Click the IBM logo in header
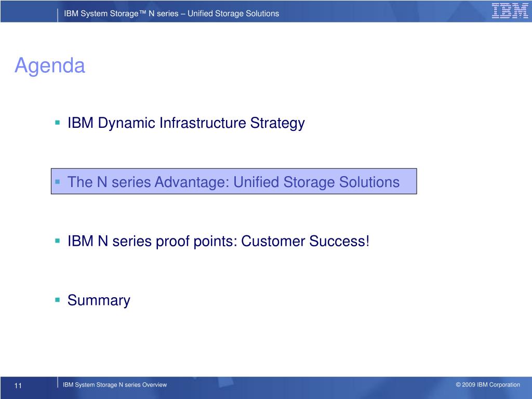The image size is (532, 399). pyautogui.click(x=510, y=10)
